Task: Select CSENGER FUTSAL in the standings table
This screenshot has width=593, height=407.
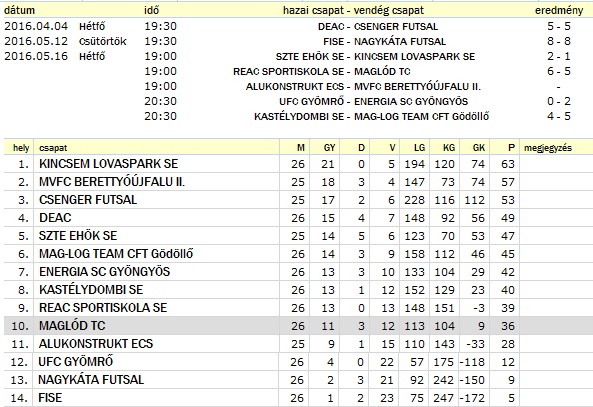Action: click(x=88, y=200)
